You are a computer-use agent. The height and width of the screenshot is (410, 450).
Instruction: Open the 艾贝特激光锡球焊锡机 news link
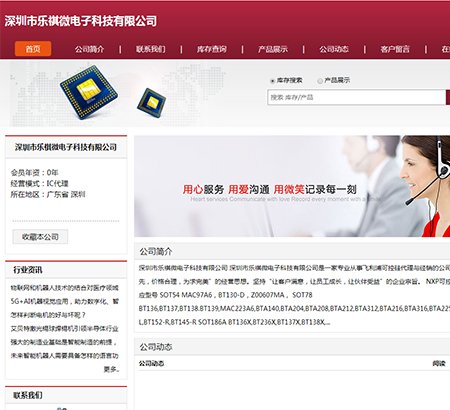[64, 329]
